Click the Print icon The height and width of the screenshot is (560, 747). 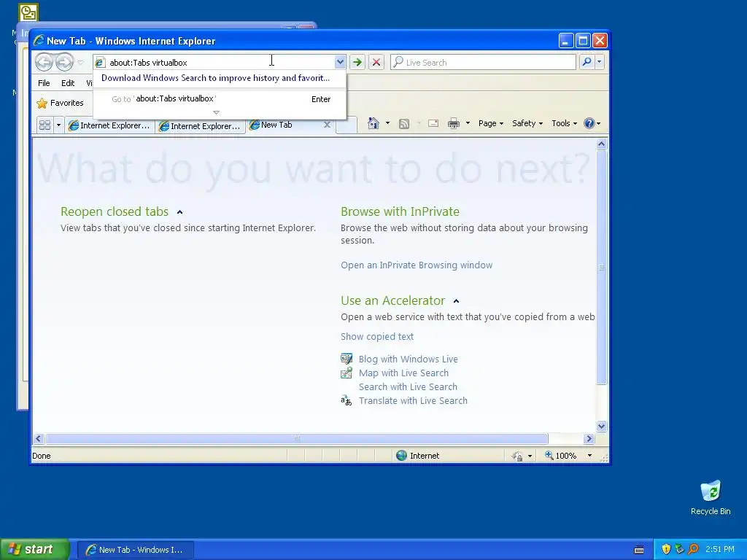(x=454, y=124)
